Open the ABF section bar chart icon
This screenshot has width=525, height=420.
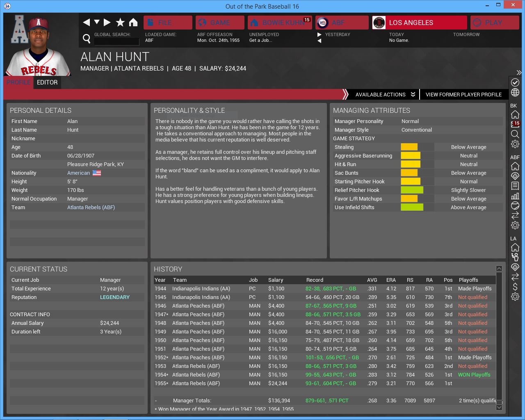(515, 196)
